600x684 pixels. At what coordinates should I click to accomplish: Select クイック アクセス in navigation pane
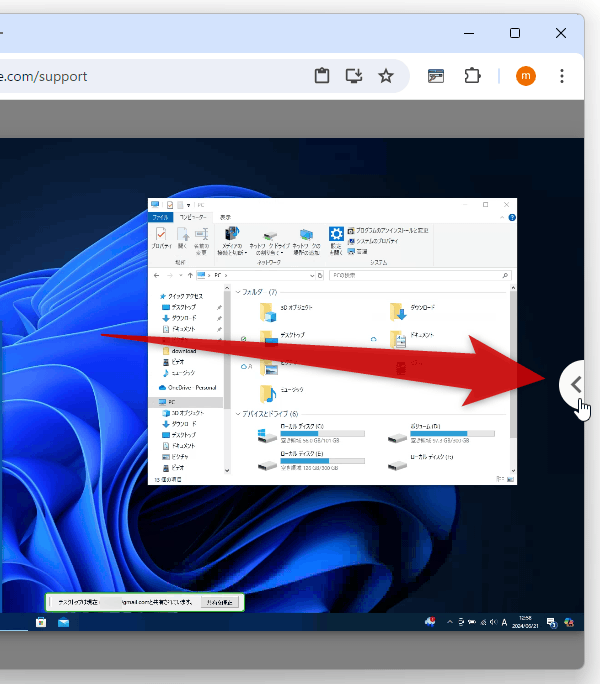point(182,296)
